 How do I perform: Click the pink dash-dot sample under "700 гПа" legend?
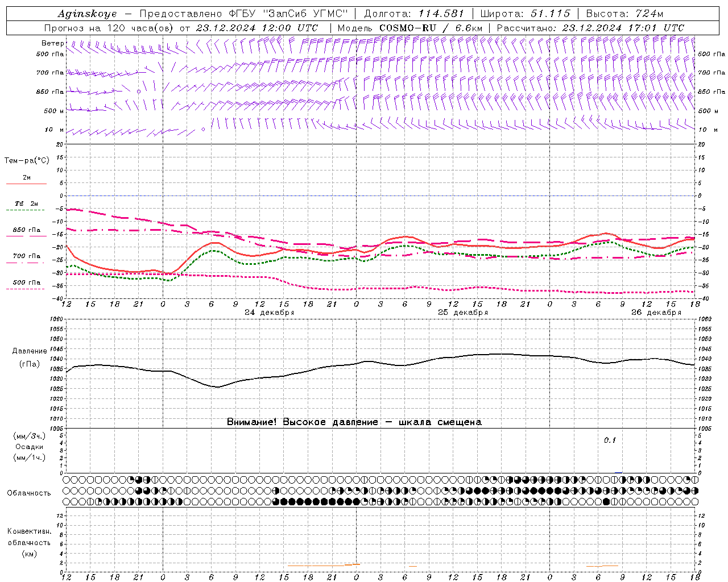coord(26,263)
